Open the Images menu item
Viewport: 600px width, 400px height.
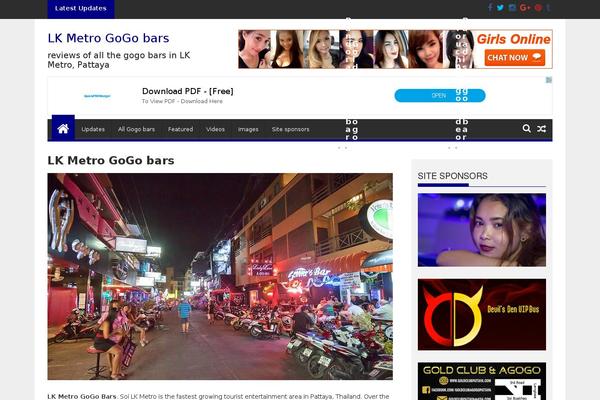tap(248, 129)
